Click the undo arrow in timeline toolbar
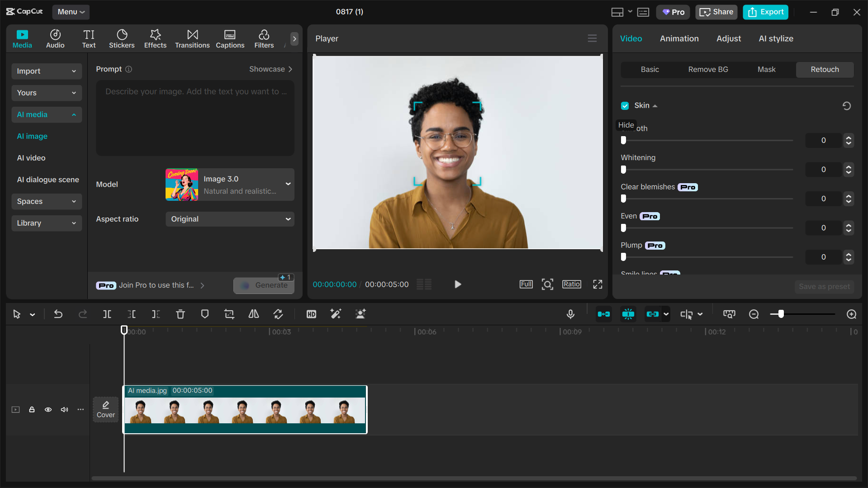The width and height of the screenshot is (868, 488). pos(58,314)
